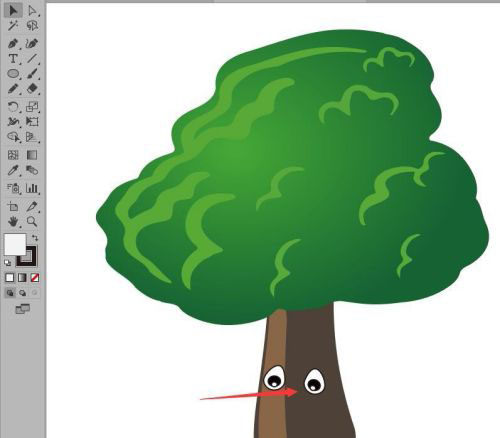
Task: Activate the Artboard tool
Action: click(x=13, y=207)
